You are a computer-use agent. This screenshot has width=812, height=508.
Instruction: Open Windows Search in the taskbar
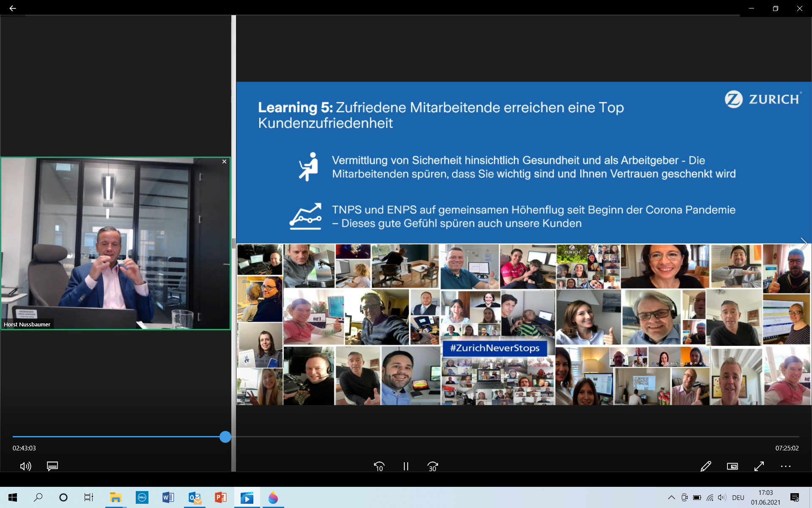click(x=38, y=497)
